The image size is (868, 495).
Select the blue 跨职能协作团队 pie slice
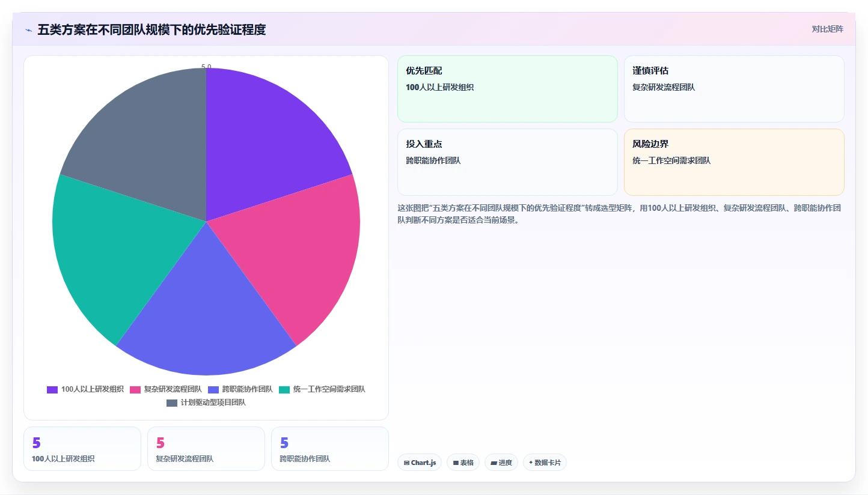click(x=206, y=318)
